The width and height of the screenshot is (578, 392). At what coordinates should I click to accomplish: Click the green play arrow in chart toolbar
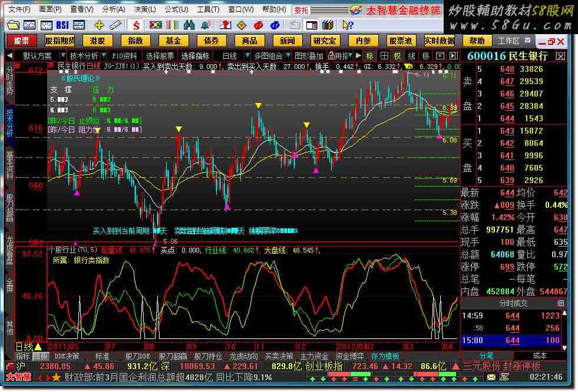pyautogui.click(x=358, y=55)
